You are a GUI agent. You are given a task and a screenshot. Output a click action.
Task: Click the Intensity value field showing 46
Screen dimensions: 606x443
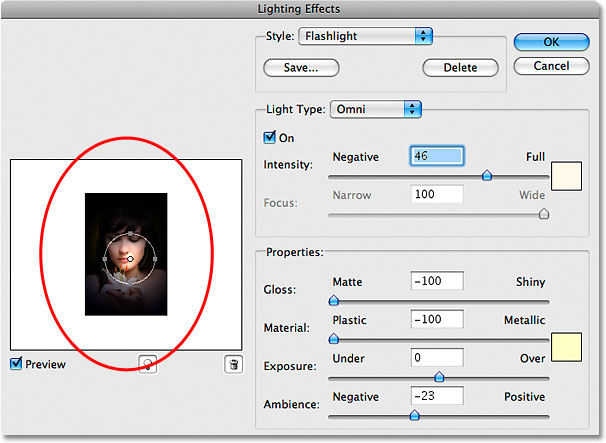click(x=437, y=156)
